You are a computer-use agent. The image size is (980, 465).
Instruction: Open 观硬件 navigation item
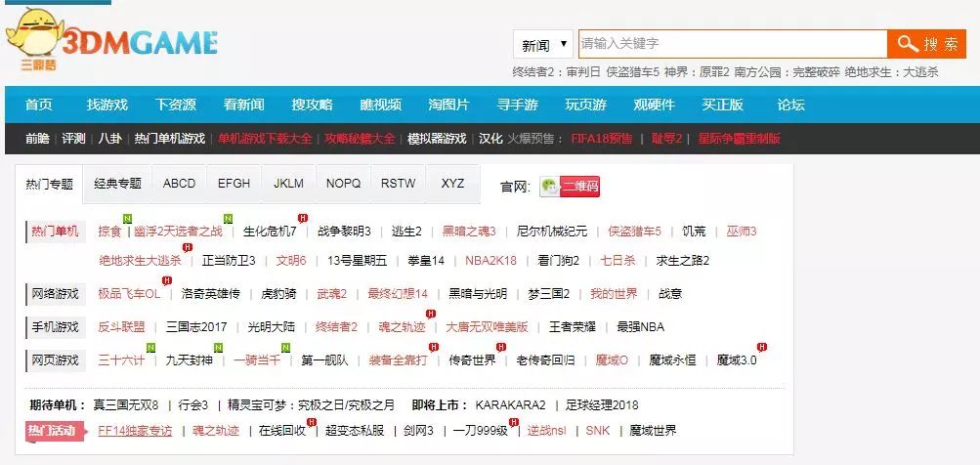tap(655, 105)
